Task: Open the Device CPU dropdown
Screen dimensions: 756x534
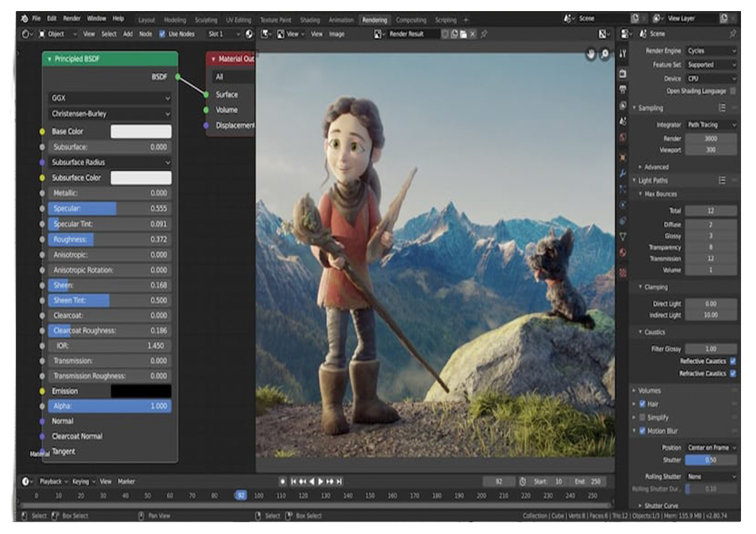Action: pos(711,78)
